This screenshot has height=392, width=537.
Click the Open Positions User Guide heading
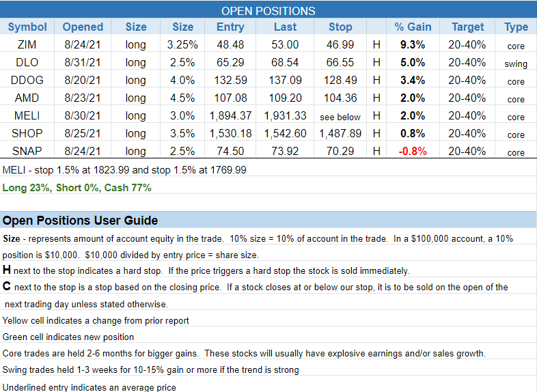click(x=80, y=221)
